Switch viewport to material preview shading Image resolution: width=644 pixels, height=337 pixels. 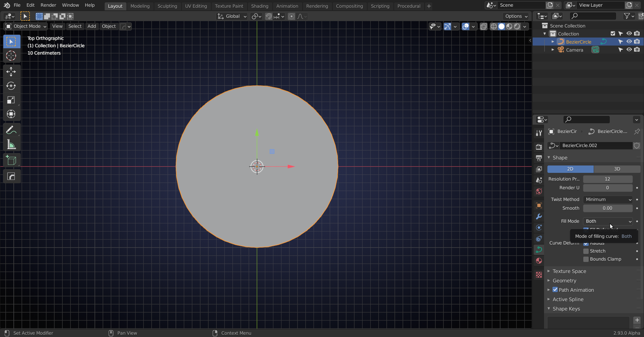(x=509, y=26)
